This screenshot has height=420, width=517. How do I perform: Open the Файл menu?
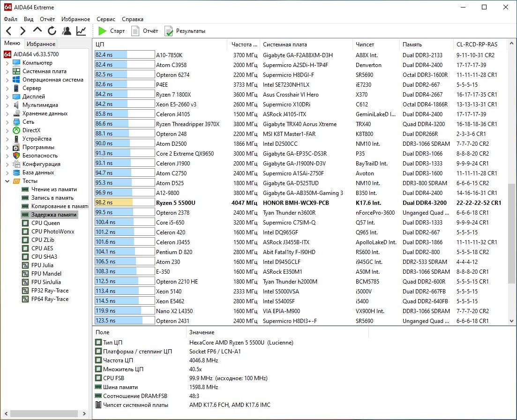(x=11, y=19)
